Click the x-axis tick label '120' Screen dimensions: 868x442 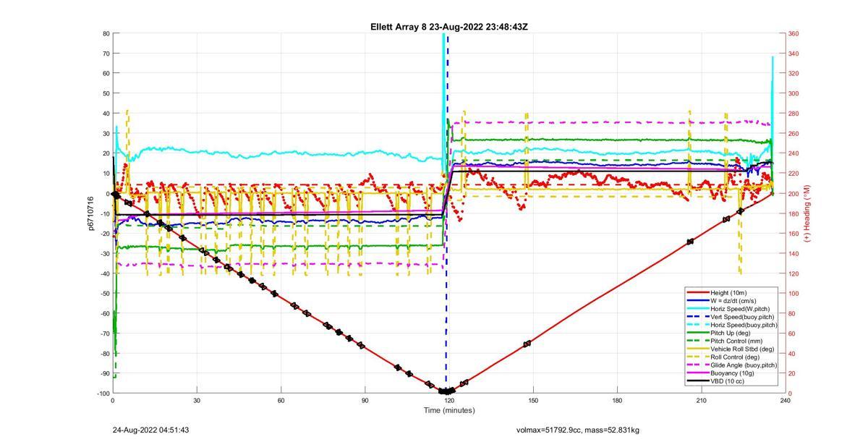(x=449, y=400)
